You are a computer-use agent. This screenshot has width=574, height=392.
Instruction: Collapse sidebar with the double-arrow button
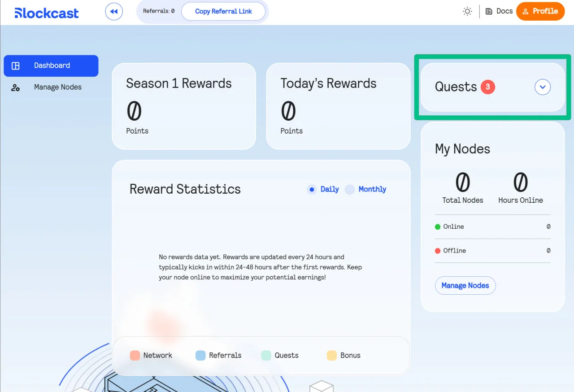pos(114,12)
